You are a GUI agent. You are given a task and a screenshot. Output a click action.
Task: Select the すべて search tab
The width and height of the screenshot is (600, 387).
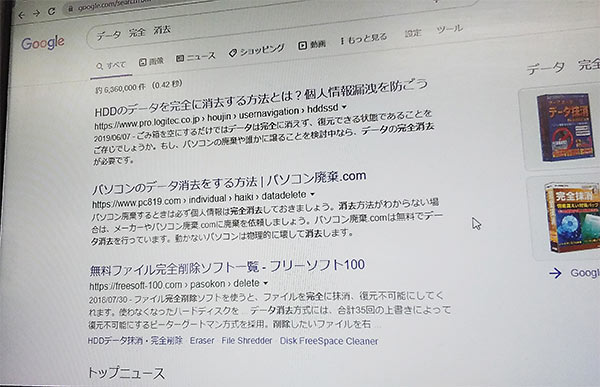111,65
